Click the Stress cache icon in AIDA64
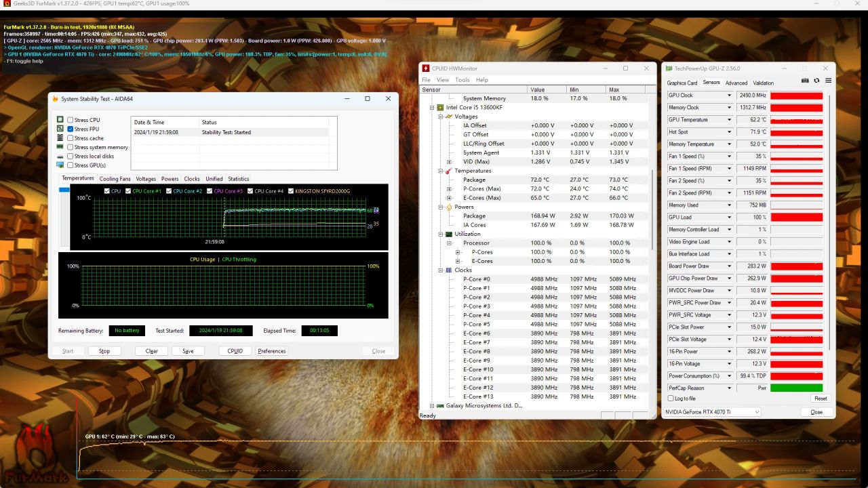The height and width of the screenshot is (488, 868). coord(60,138)
